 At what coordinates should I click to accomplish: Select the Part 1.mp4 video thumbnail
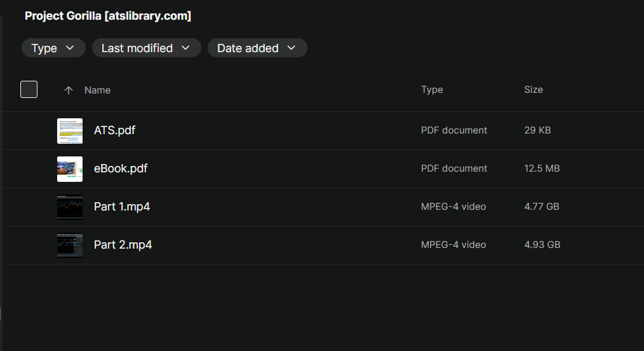[x=70, y=207]
